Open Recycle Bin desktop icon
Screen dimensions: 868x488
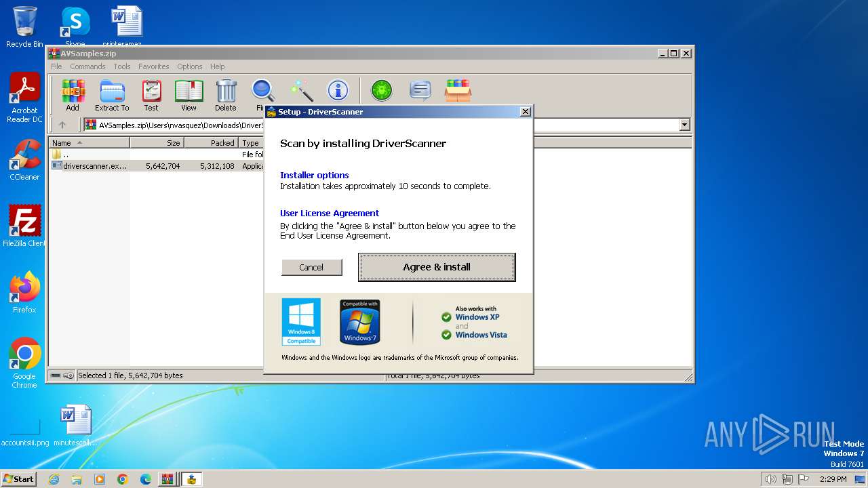(x=24, y=27)
